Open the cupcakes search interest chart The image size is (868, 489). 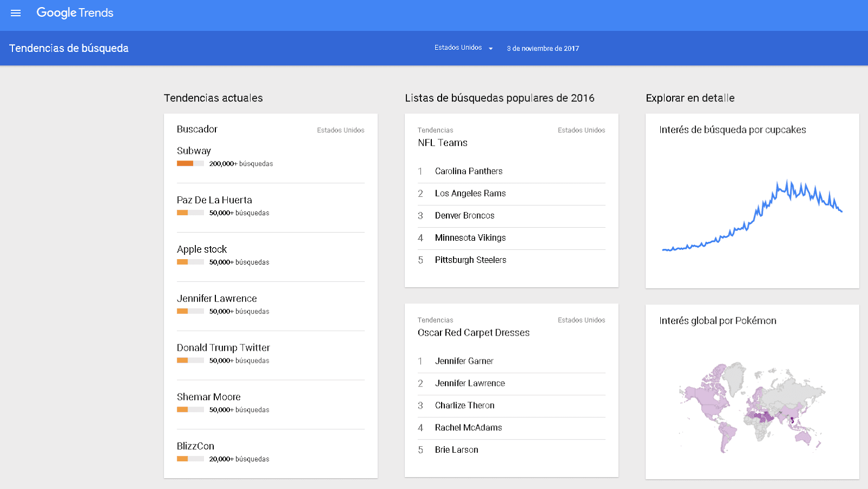coord(752,215)
